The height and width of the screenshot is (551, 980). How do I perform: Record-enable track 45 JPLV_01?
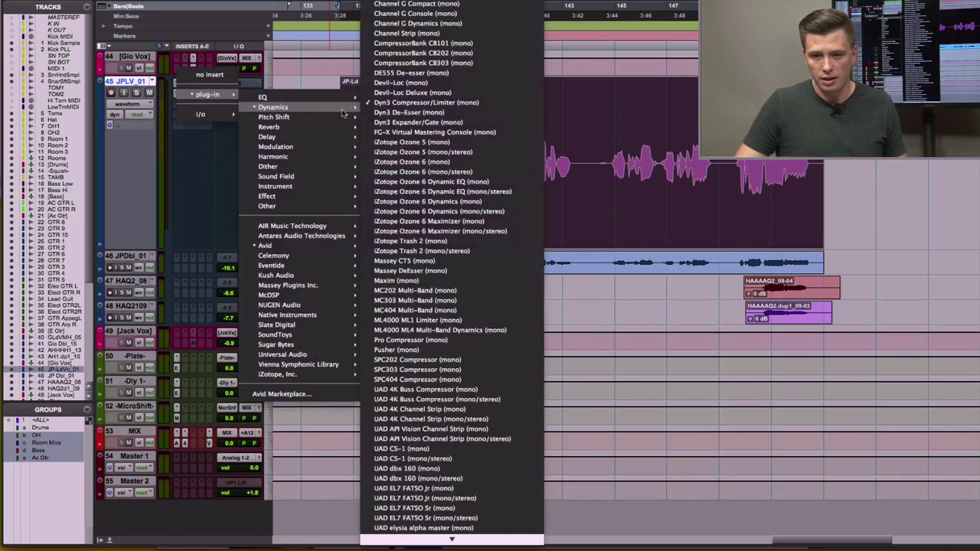(x=112, y=93)
